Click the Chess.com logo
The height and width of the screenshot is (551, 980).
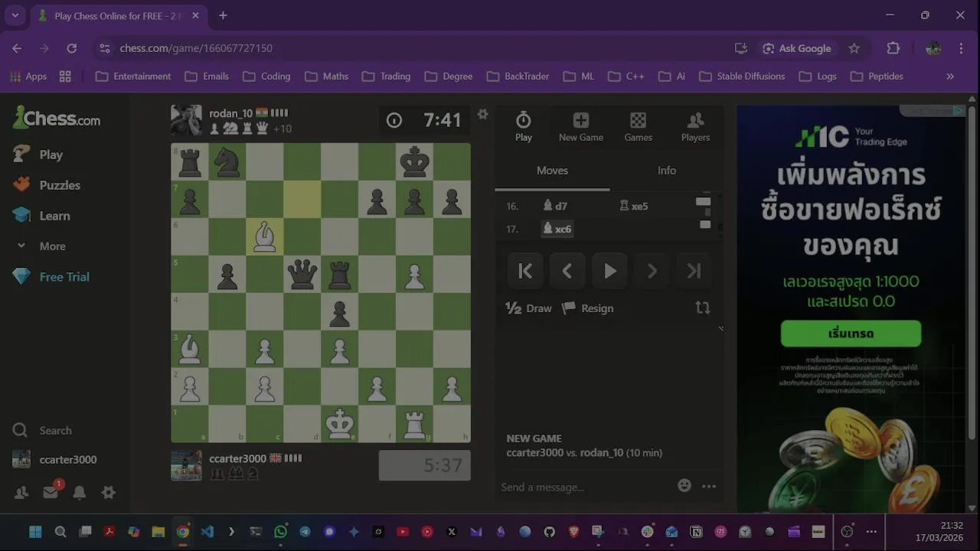click(x=57, y=118)
